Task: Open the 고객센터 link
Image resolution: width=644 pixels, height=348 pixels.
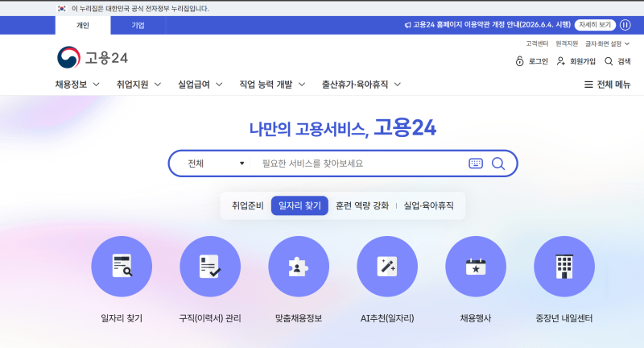Action: 537,43
